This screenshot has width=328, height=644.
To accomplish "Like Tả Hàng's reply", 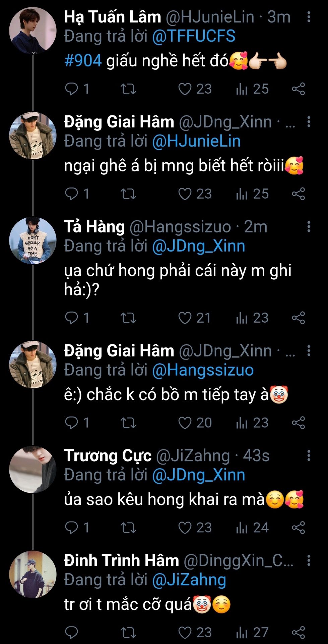I will (185, 318).
